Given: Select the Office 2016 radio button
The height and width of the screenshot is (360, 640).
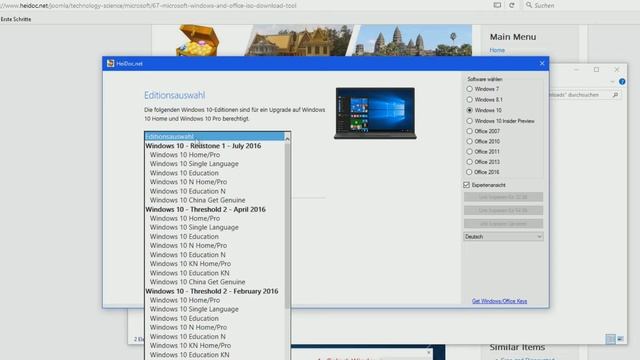Looking at the screenshot, I should [469, 172].
